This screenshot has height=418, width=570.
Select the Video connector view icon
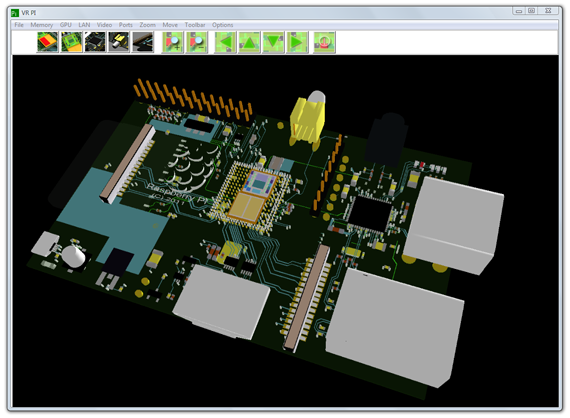(x=119, y=42)
